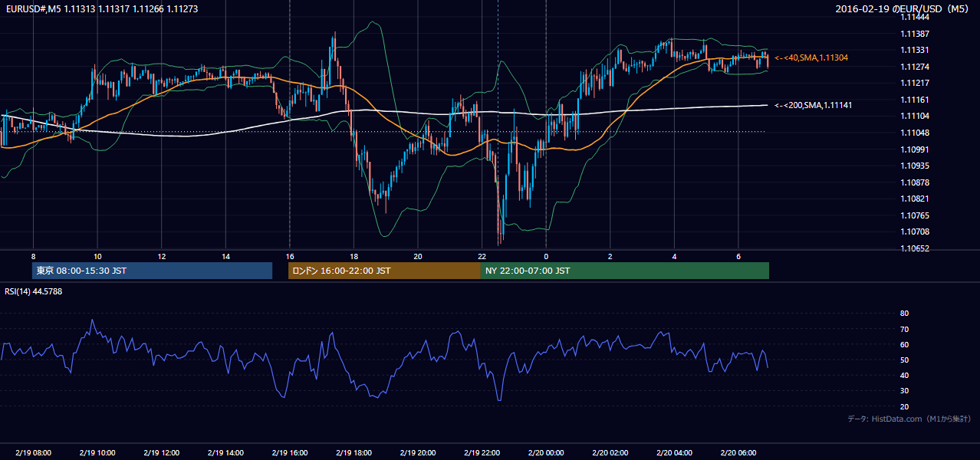Viewport: 980px width, 460px height.
Task: Click the bottom time label 2/19 16:00
Action: coord(289,453)
